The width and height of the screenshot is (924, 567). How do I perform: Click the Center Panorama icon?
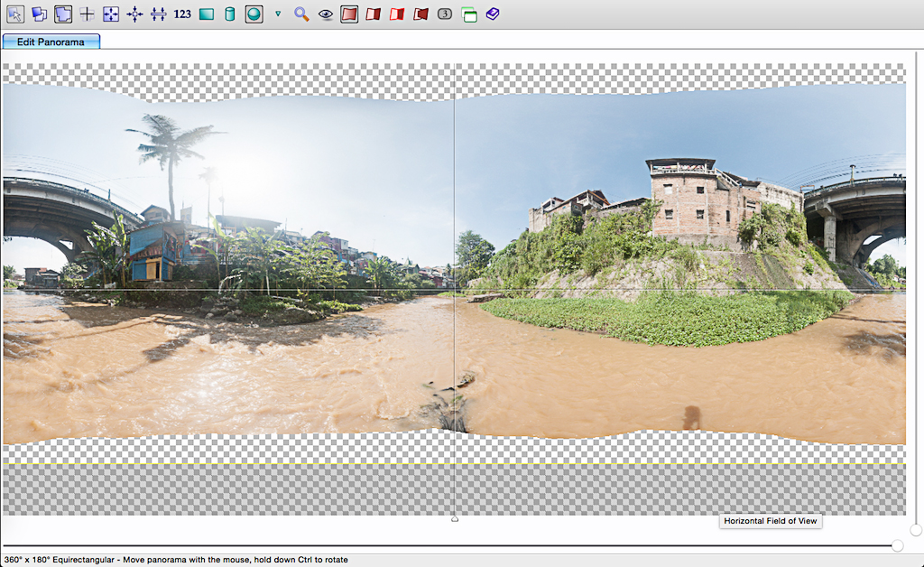(134, 14)
